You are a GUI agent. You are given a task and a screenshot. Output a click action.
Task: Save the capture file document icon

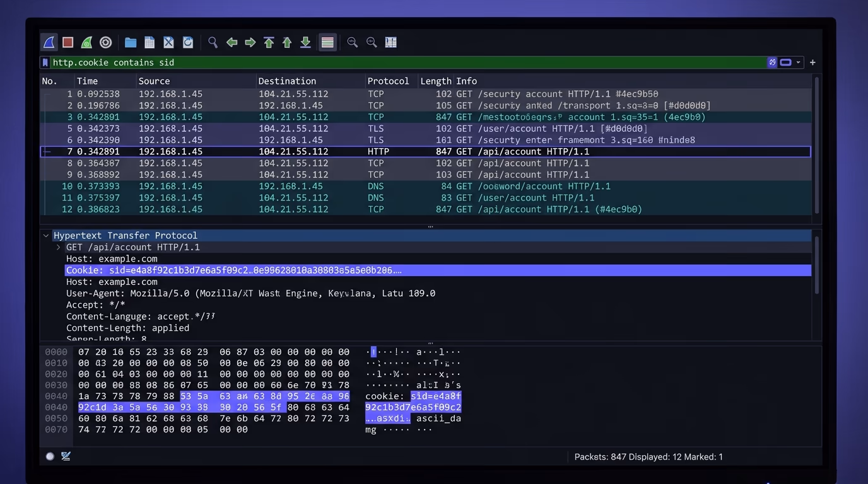pyautogui.click(x=150, y=42)
